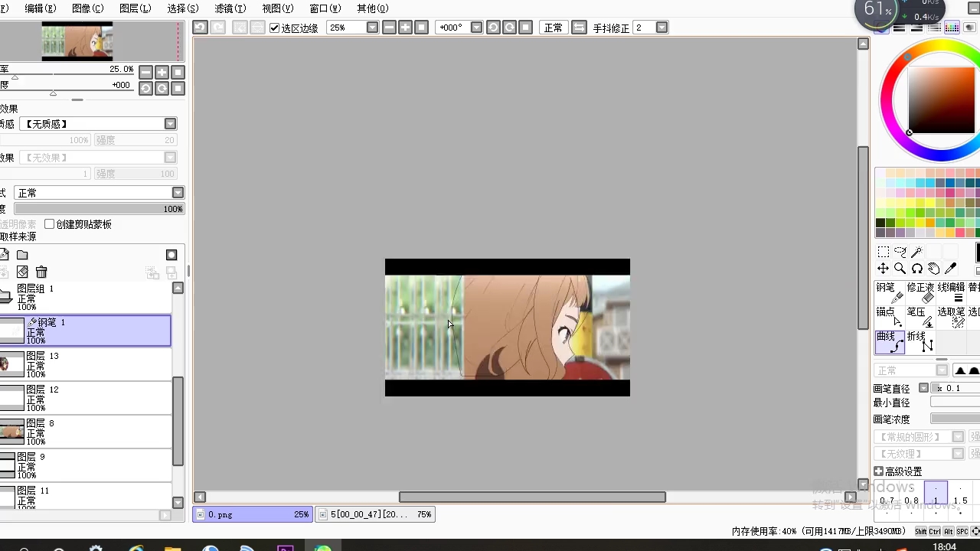Select the 1.5 brush size preset
This screenshot has width=980, height=551.
[960, 494]
